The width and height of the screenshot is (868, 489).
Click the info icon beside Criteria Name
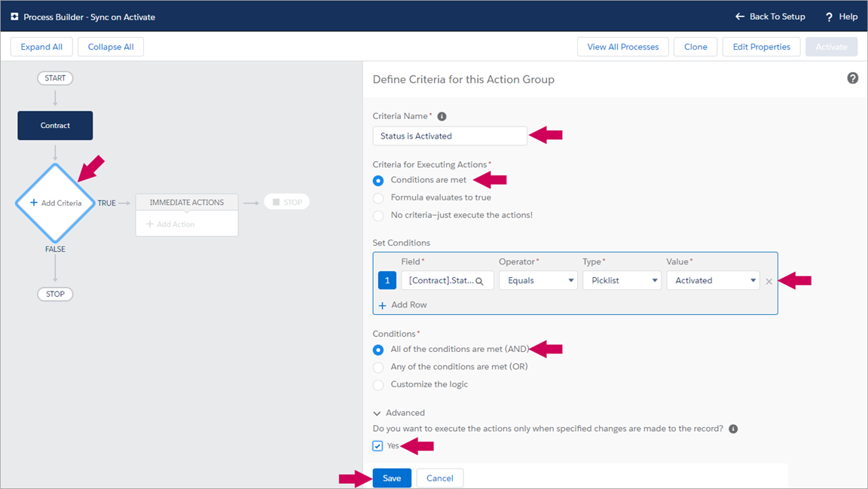pos(442,117)
